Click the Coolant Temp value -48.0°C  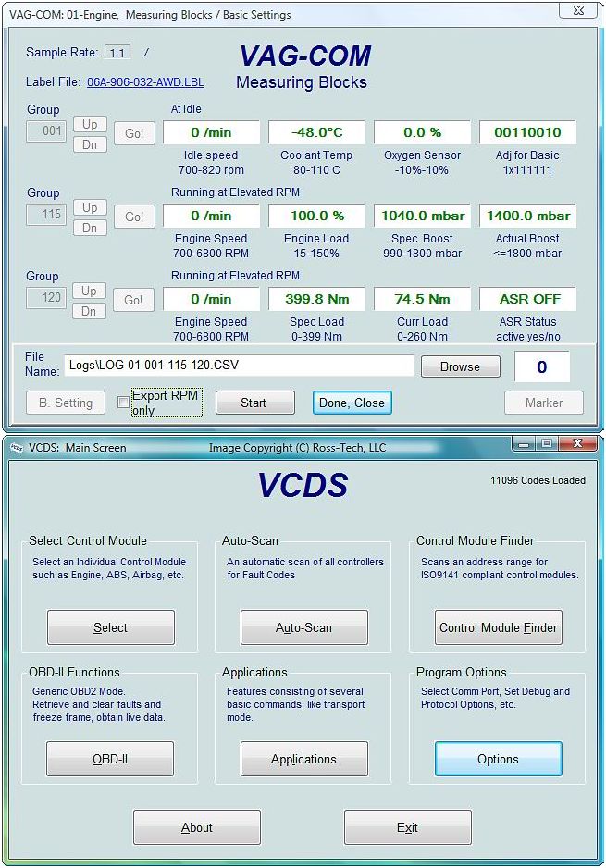click(x=316, y=132)
